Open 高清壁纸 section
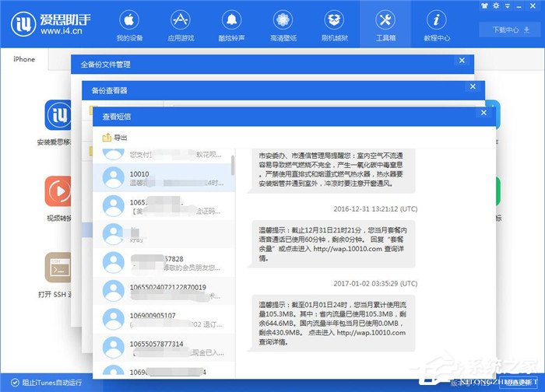Viewport: 545px width, 392px height. pyautogui.click(x=283, y=26)
